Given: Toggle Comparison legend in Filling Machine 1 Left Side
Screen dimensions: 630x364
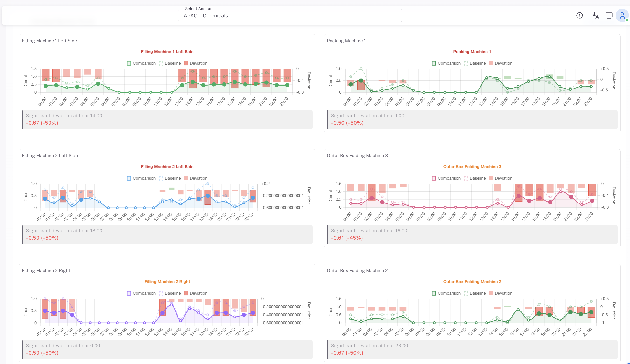Looking at the screenshot, I should point(141,63).
